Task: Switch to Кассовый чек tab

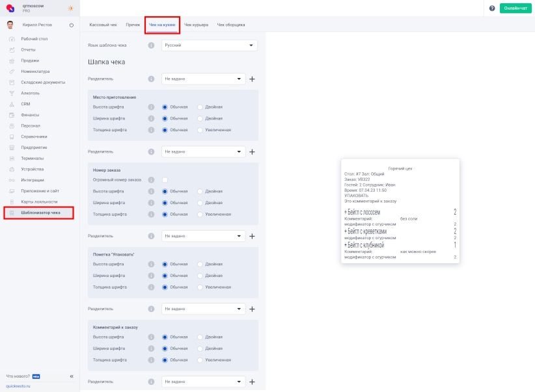Action: coord(103,25)
